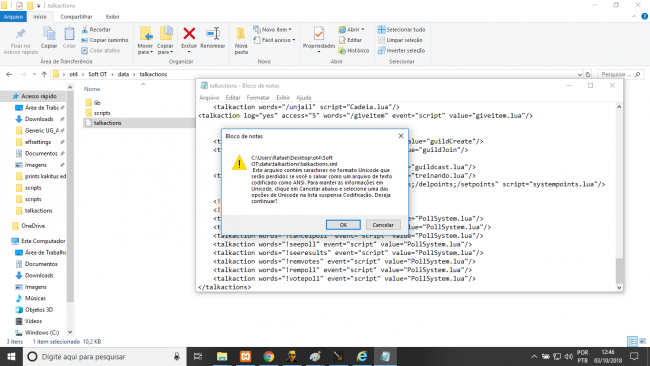
Task: Switch to Exibir ribbon tab
Action: pos(112,17)
